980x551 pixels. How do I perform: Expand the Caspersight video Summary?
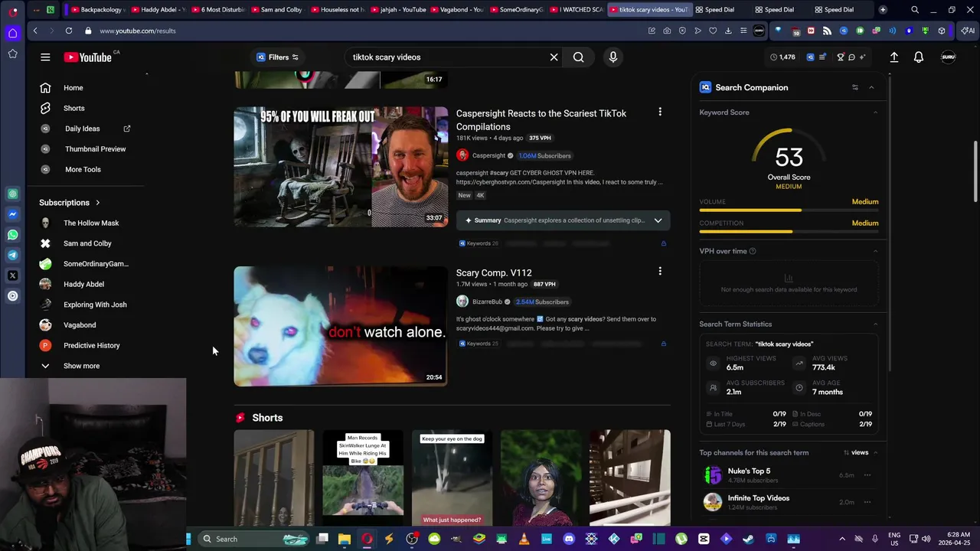point(658,220)
